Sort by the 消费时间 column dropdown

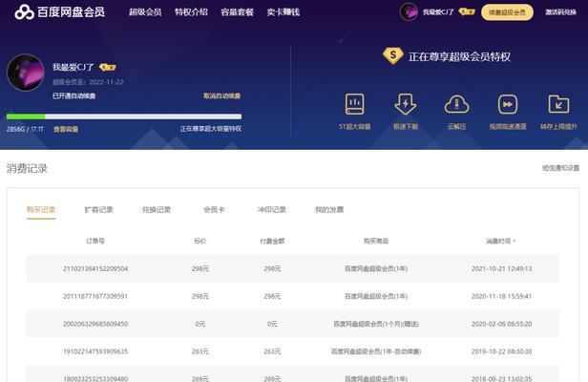click(x=500, y=241)
